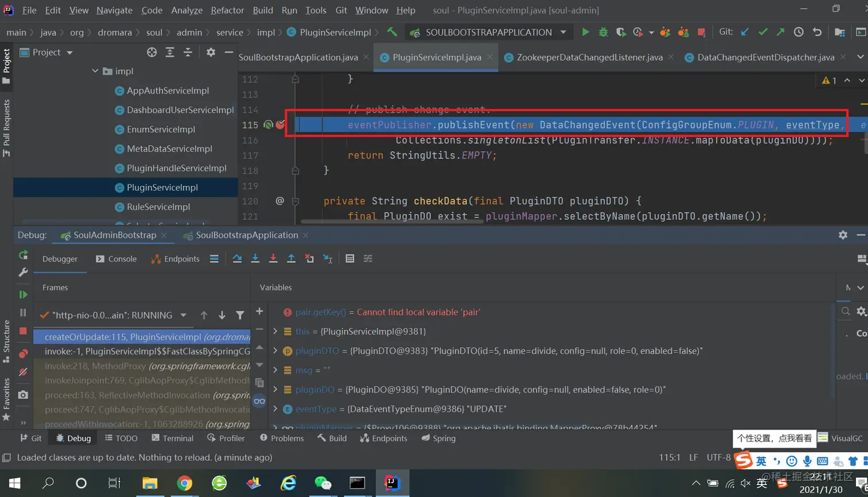Close the SoulBootstrapApplication debug tab
The image size is (868, 497).
point(306,235)
